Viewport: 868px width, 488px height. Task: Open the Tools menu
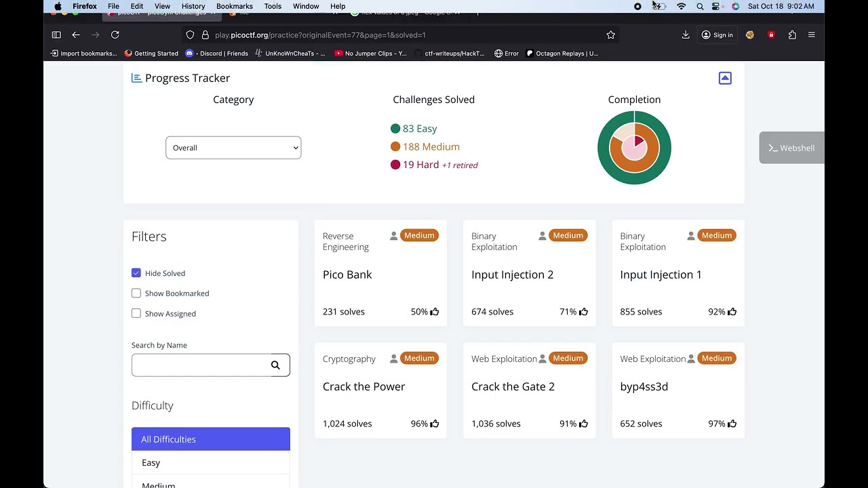(273, 6)
